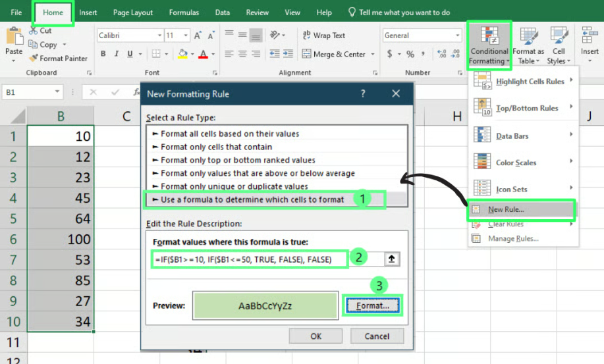Image resolution: width=604 pixels, height=364 pixels.
Task: Confirm the rule with OK button
Action: [316, 336]
